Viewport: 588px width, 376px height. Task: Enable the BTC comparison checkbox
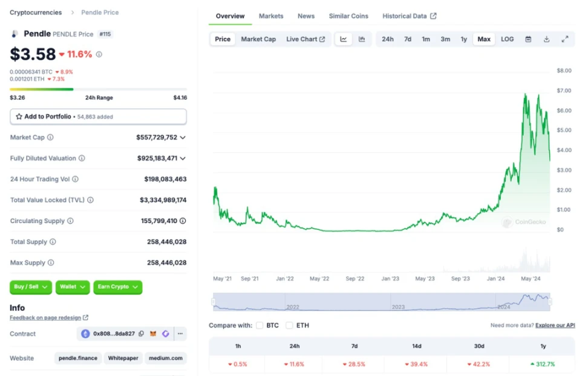tap(260, 325)
